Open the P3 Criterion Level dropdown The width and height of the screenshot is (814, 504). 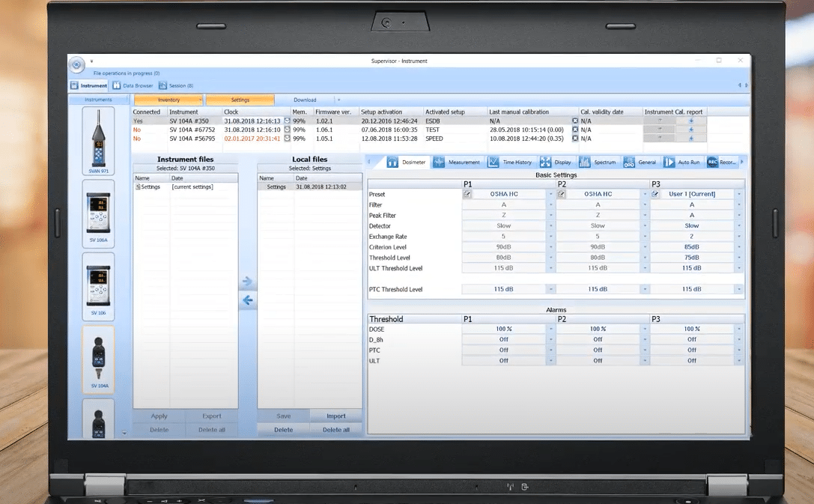coord(738,247)
